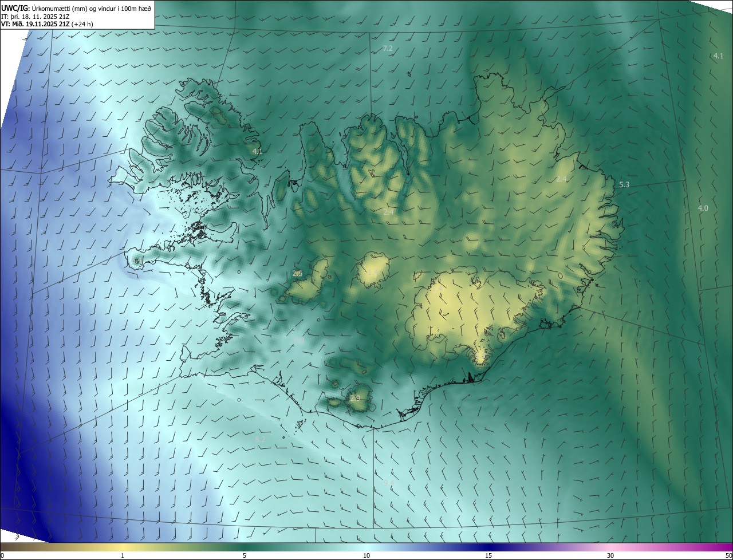The image size is (733, 560).
Task: Click the 8.8 value over southwest Iceland
Action: (x=298, y=340)
